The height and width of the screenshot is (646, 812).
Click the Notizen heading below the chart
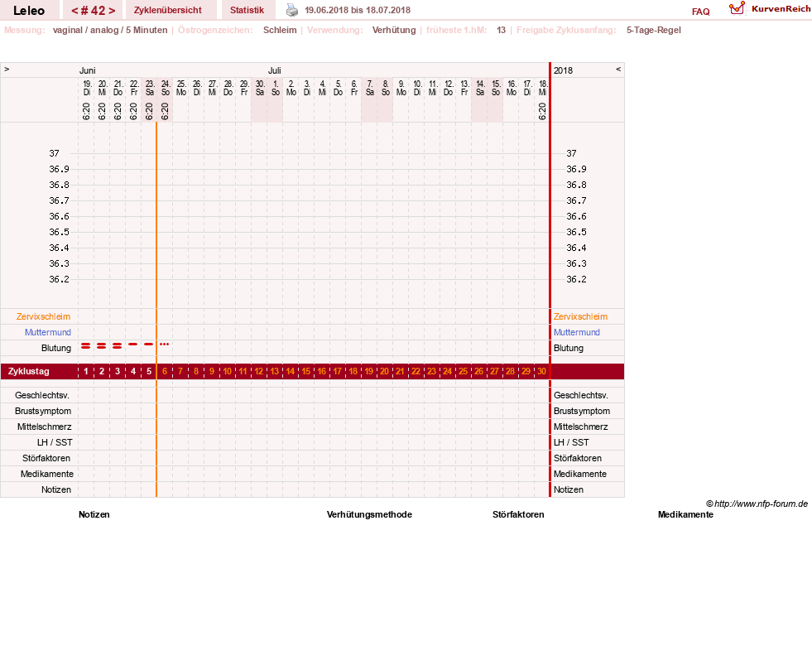click(x=94, y=514)
